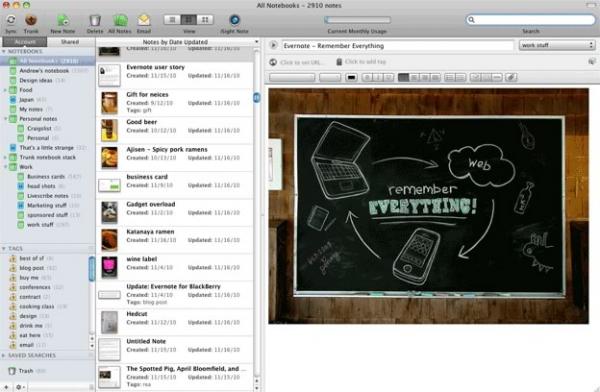The width and height of the screenshot is (600, 392).
Task: Switch to thumbnail grid view mode
Action: [205, 20]
